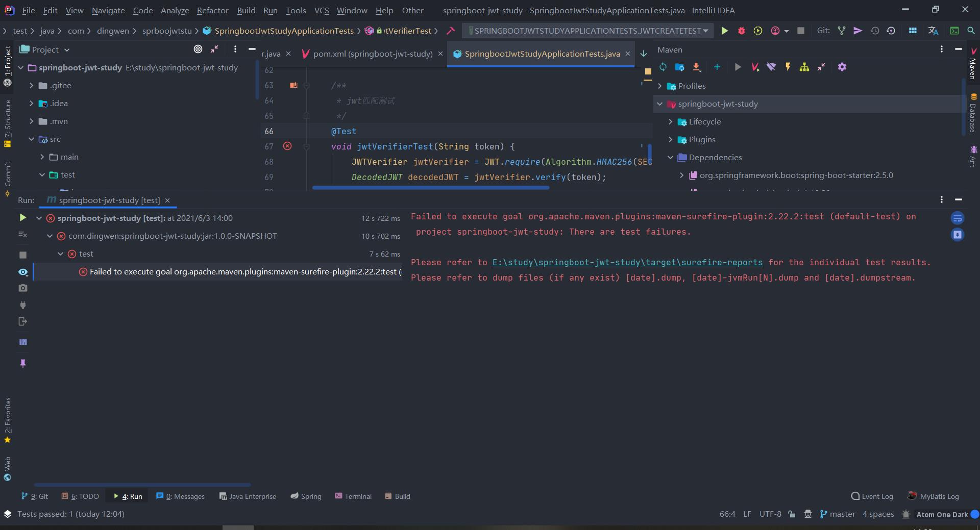Toggle skip tests mode lightning icon

coord(788,67)
